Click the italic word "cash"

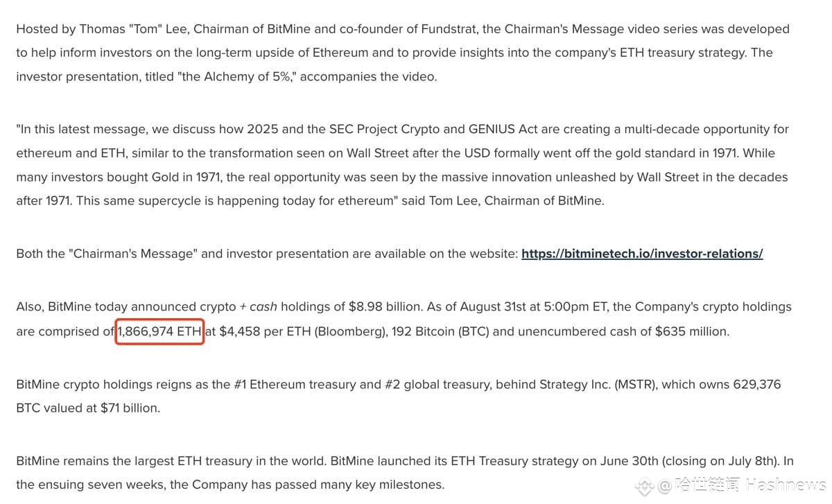[263, 306]
